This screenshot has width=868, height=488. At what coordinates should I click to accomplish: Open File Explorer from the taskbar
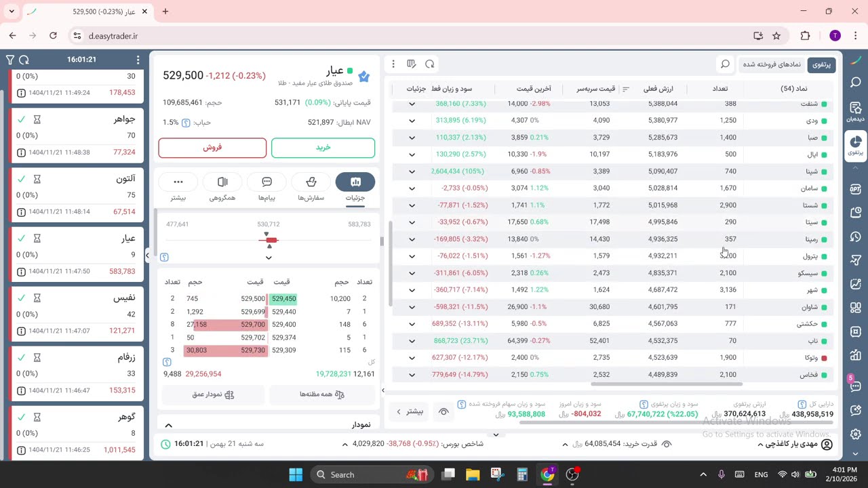(x=473, y=475)
